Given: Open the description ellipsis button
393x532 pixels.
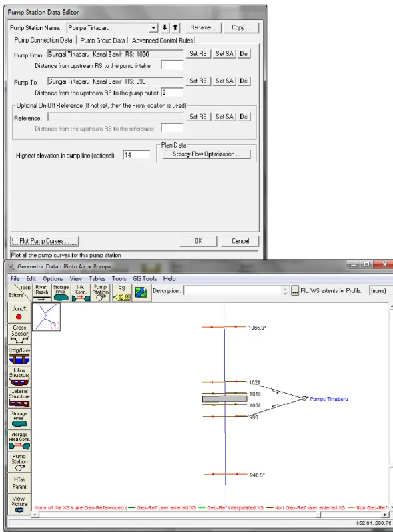Looking at the screenshot, I should pos(295,291).
